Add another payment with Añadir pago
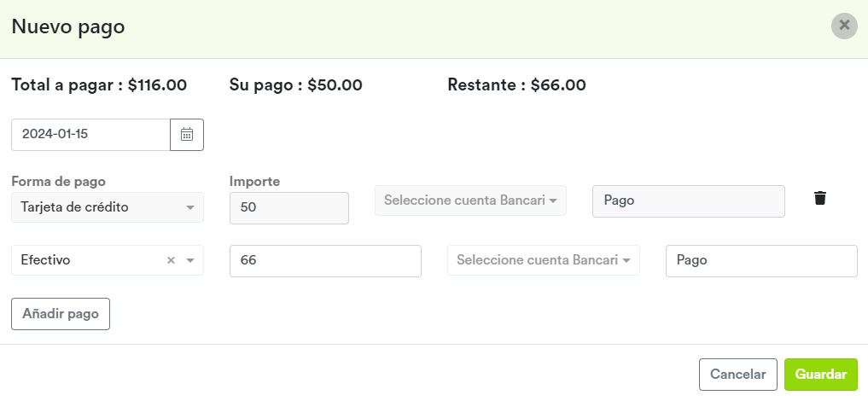The height and width of the screenshot is (401, 868). coord(61,314)
